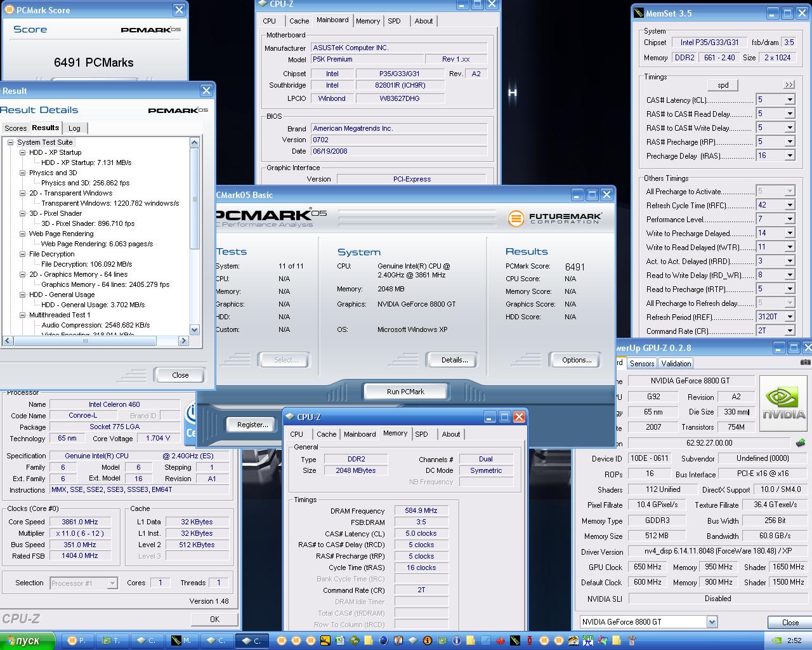The width and height of the screenshot is (812, 650).
Task: Click the Details... button in PCMark05
Action: coord(454,360)
